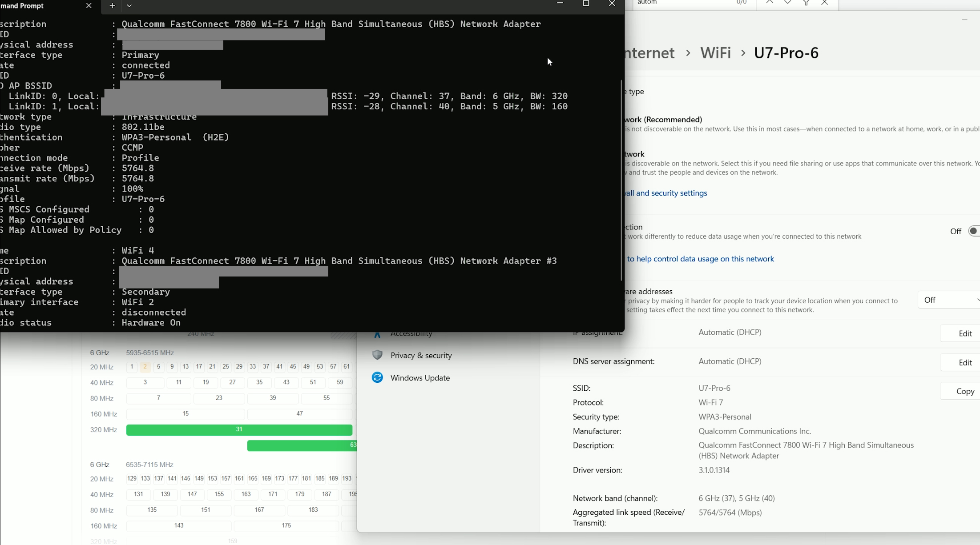Select 80 MHz channel 135 block
Viewport: 980px width, 545px height.
click(152, 510)
